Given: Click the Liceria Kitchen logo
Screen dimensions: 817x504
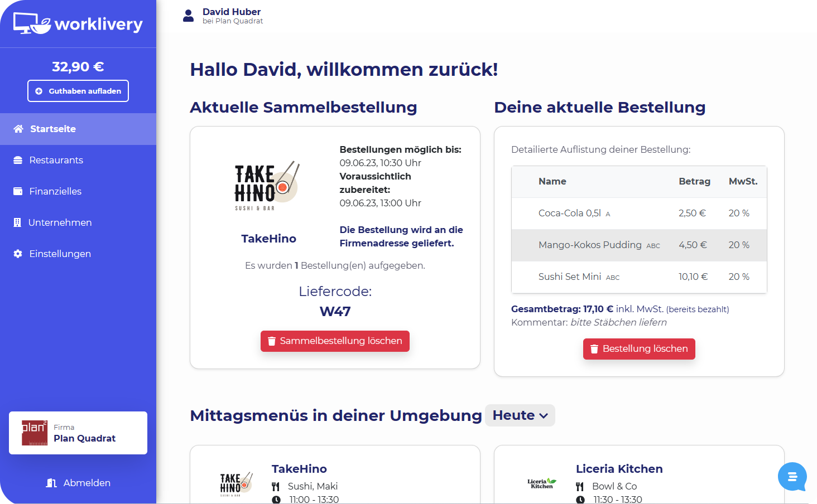Looking at the screenshot, I should click(x=541, y=483).
